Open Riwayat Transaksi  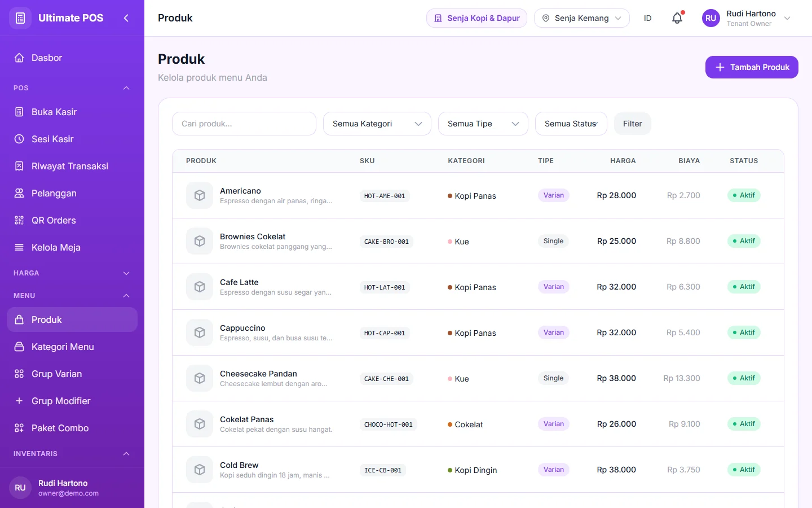pyautogui.click(x=72, y=166)
